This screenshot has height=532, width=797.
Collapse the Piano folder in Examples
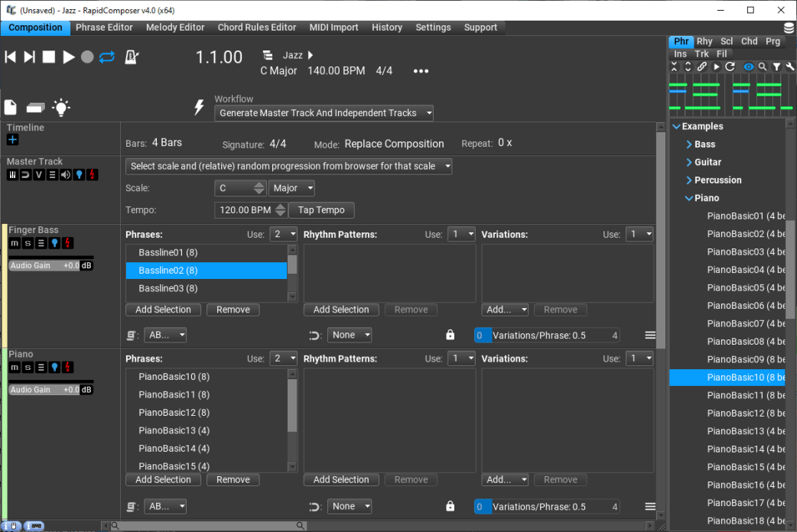tap(688, 198)
